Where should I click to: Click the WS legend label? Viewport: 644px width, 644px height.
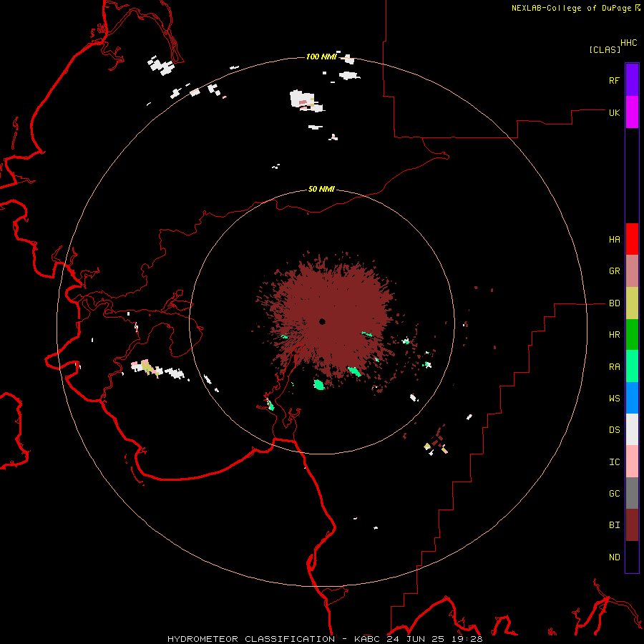614,399
